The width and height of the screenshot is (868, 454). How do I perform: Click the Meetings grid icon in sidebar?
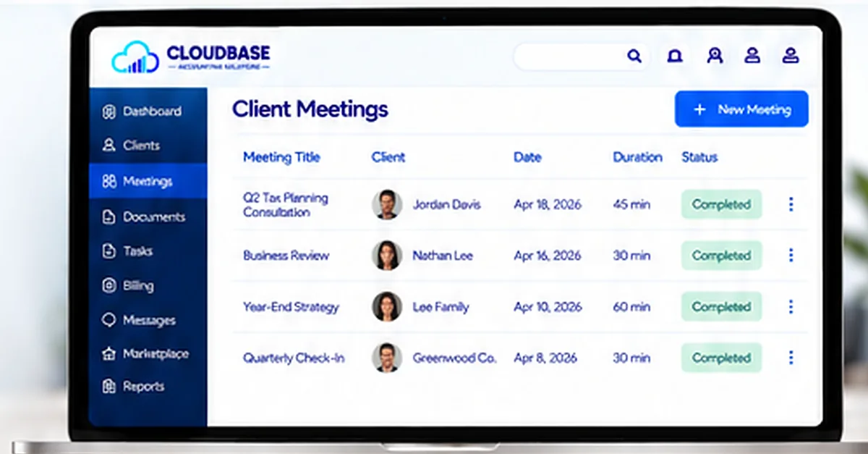coord(109,181)
